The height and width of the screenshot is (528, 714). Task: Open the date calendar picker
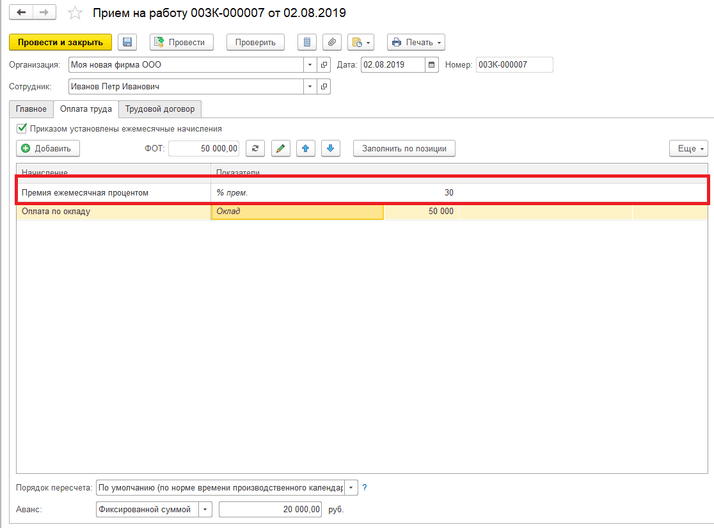(431, 65)
